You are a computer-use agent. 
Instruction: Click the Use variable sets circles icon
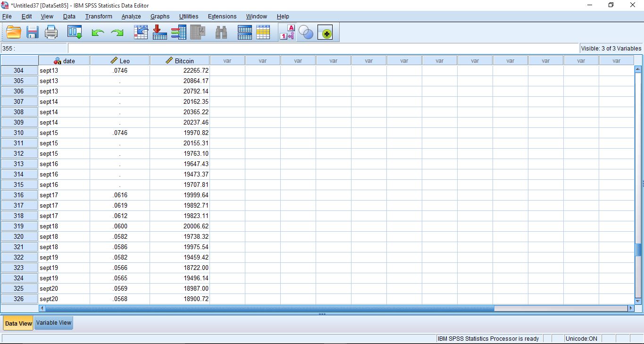(306, 33)
